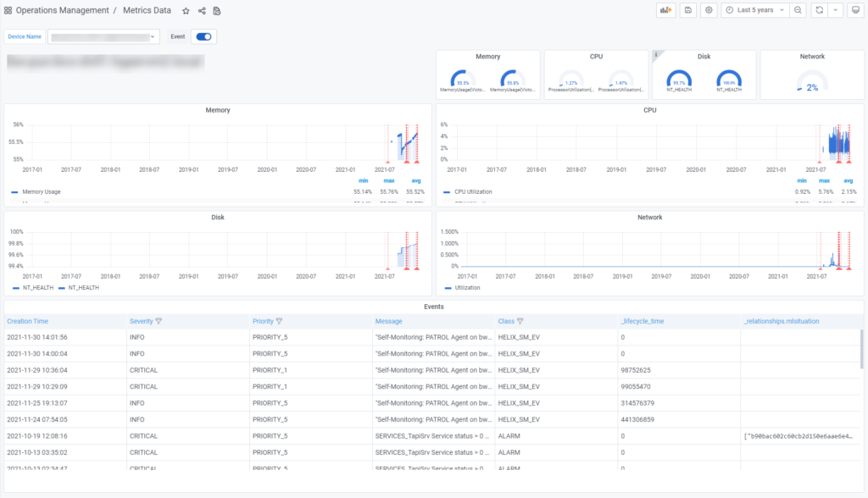
Task: Save the dashboard using the save icon
Action: coord(688,9)
